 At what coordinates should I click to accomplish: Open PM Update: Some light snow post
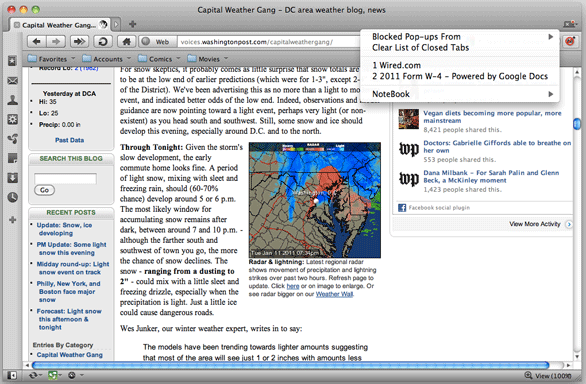pos(71,248)
